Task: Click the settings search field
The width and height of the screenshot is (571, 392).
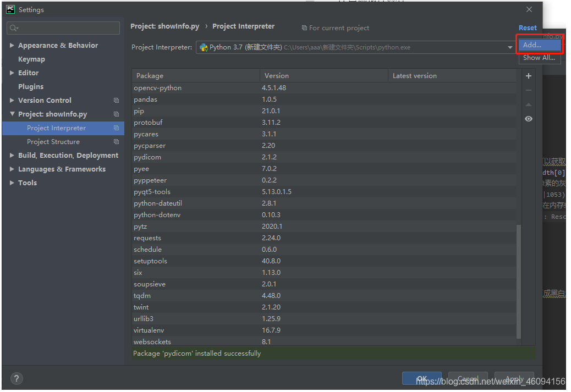Action: (63, 28)
